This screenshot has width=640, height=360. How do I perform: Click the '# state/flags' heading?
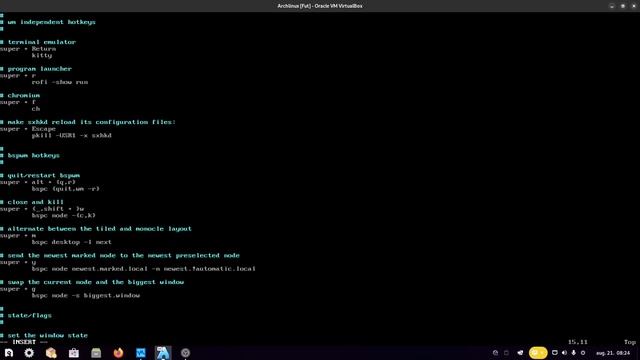point(26,316)
